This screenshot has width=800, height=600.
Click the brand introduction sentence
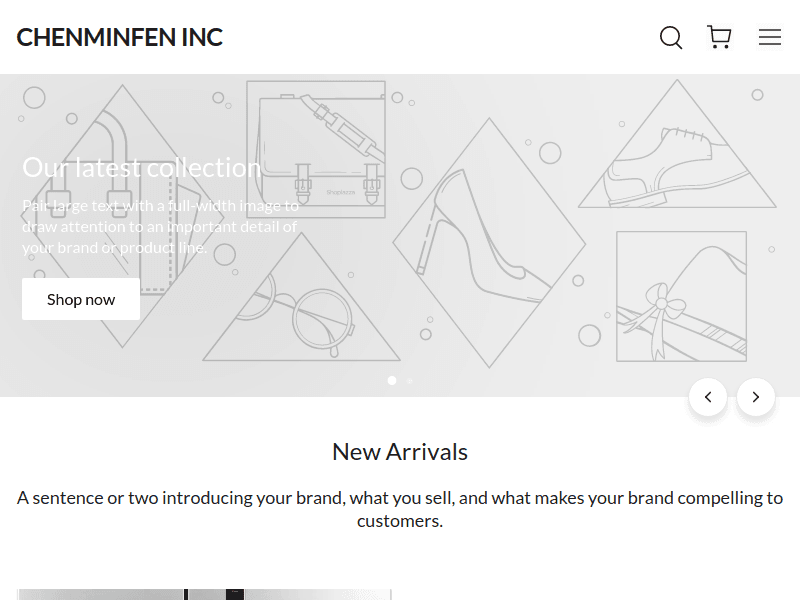pyautogui.click(x=400, y=509)
